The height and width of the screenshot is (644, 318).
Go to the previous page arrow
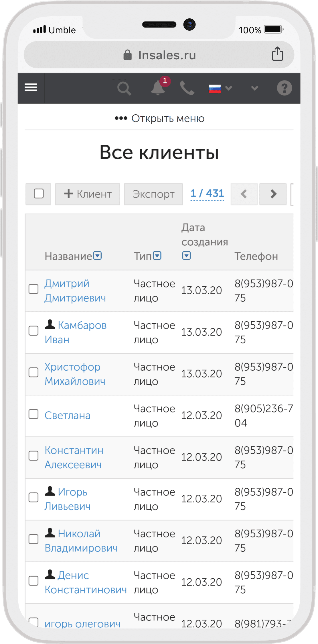(244, 194)
